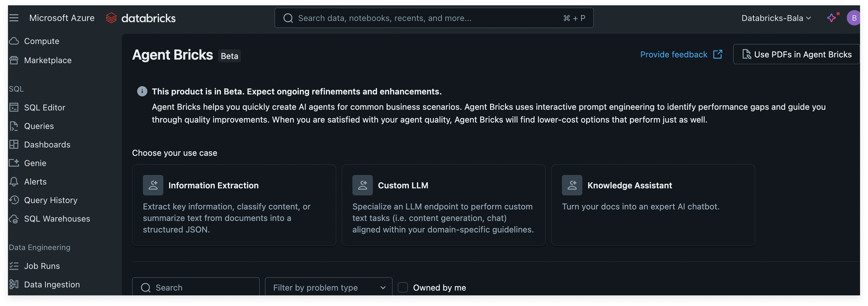This screenshot has width=868, height=306.
Task: Click the Genie sidebar icon
Action: (14, 163)
